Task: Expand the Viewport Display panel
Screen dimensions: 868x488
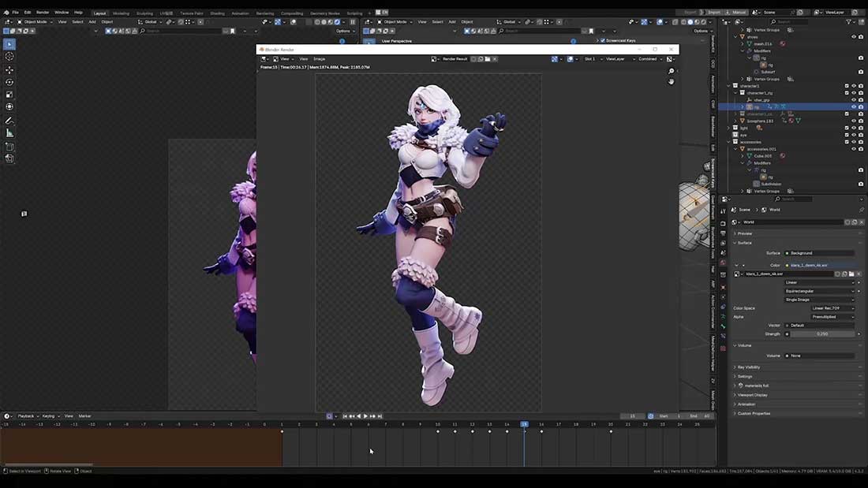Action: pos(752,395)
